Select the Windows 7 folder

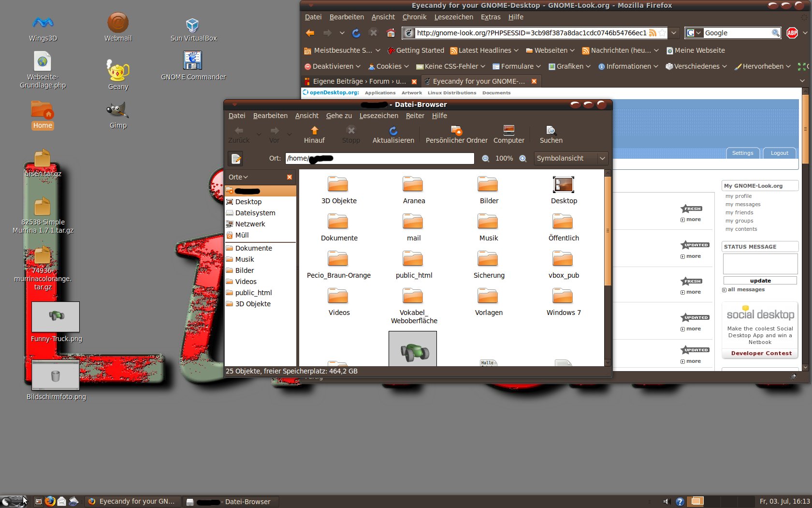pyautogui.click(x=564, y=302)
